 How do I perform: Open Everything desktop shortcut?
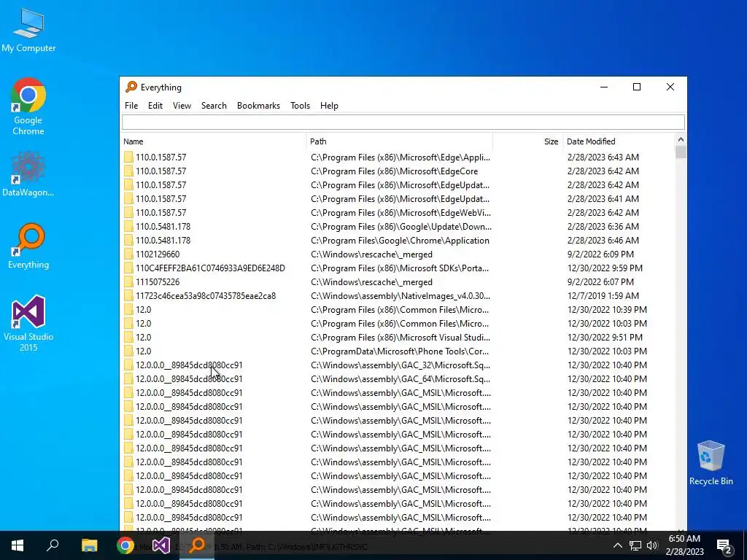coord(28,246)
